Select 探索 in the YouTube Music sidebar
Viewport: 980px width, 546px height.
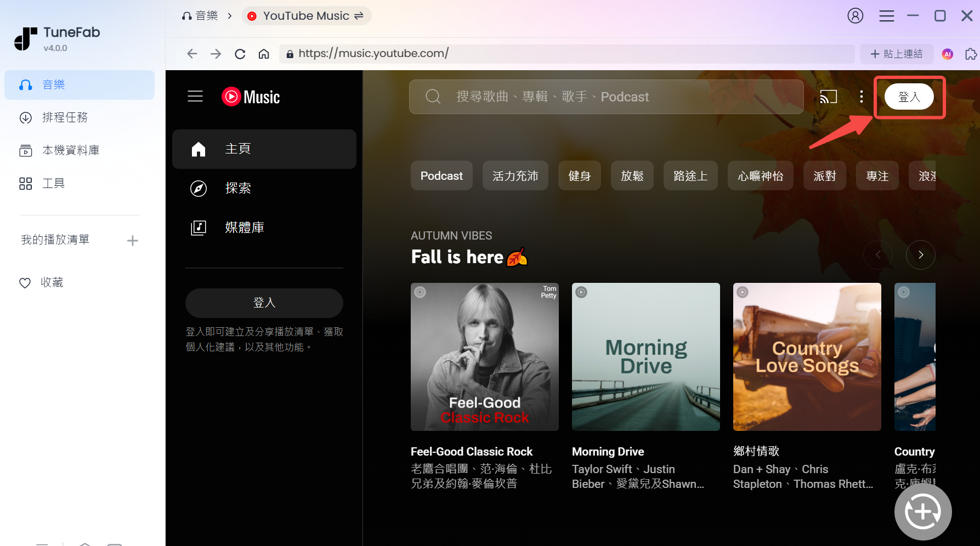237,188
